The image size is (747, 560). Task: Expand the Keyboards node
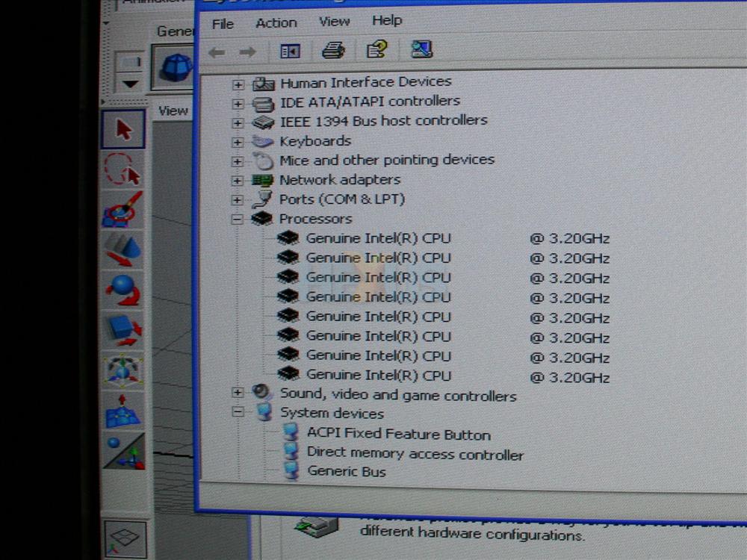click(x=238, y=142)
